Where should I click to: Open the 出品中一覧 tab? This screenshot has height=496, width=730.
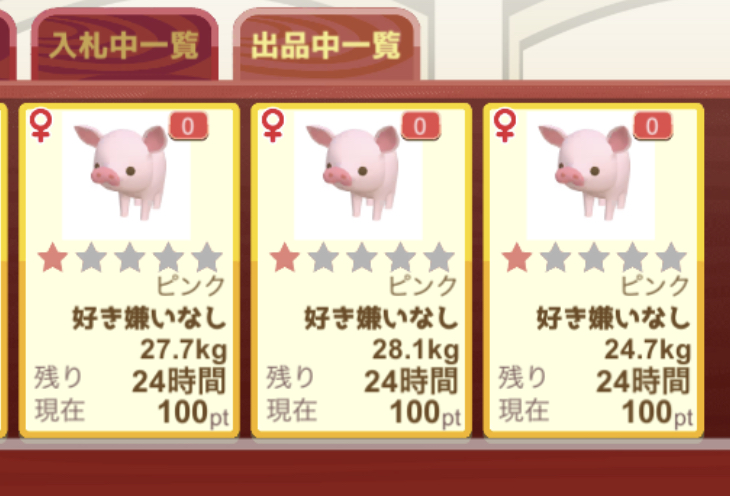(326, 45)
